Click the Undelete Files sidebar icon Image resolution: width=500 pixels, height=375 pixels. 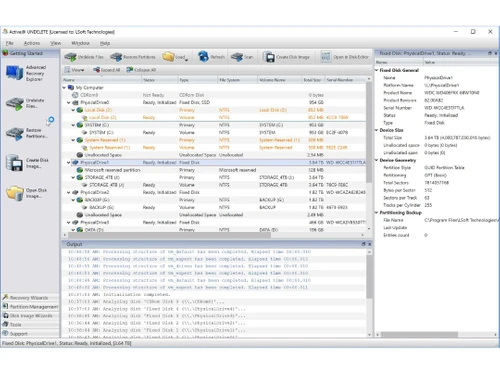point(15,103)
